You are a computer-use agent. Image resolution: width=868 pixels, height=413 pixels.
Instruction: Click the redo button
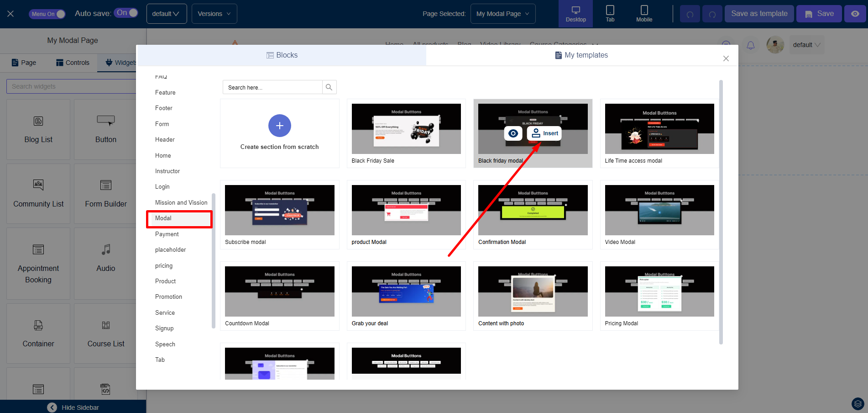click(712, 14)
